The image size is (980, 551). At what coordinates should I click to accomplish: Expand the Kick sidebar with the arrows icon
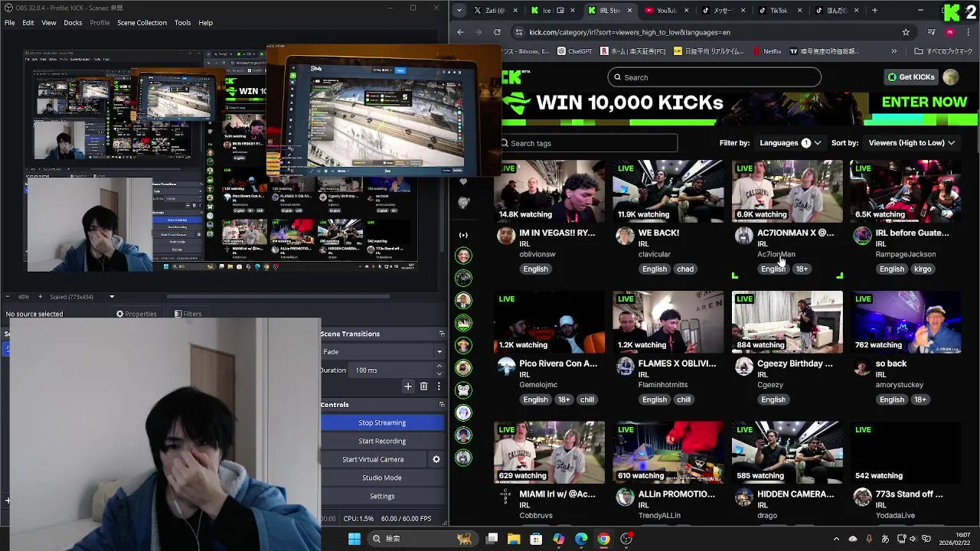pyautogui.click(x=463, y=235)
